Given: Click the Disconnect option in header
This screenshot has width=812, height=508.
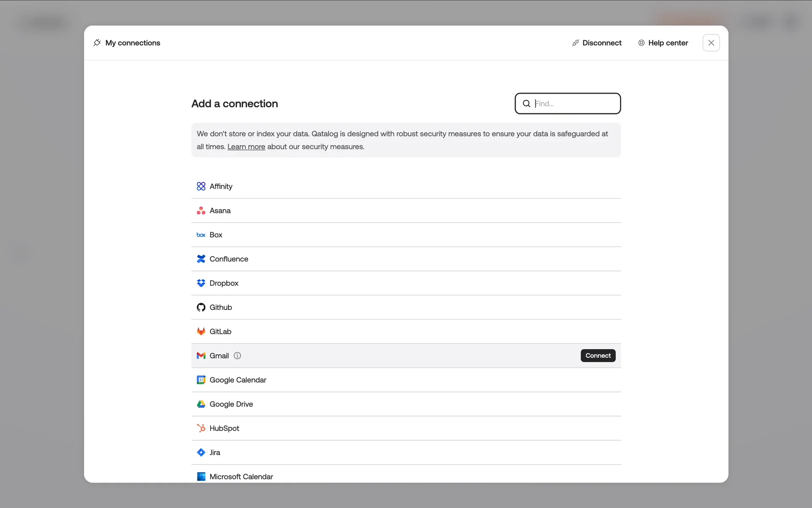Looking at the screenshot, I should point(597,43).
